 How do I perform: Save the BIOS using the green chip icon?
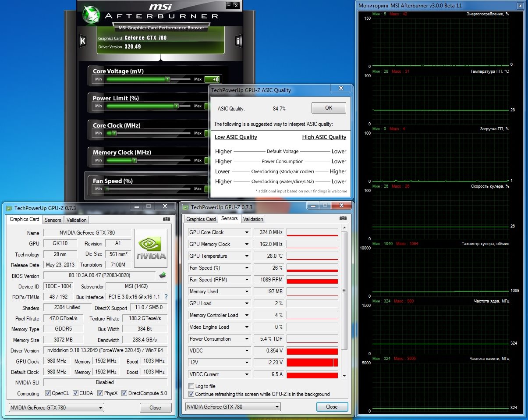pyautogui.click(x=163, y=275)
